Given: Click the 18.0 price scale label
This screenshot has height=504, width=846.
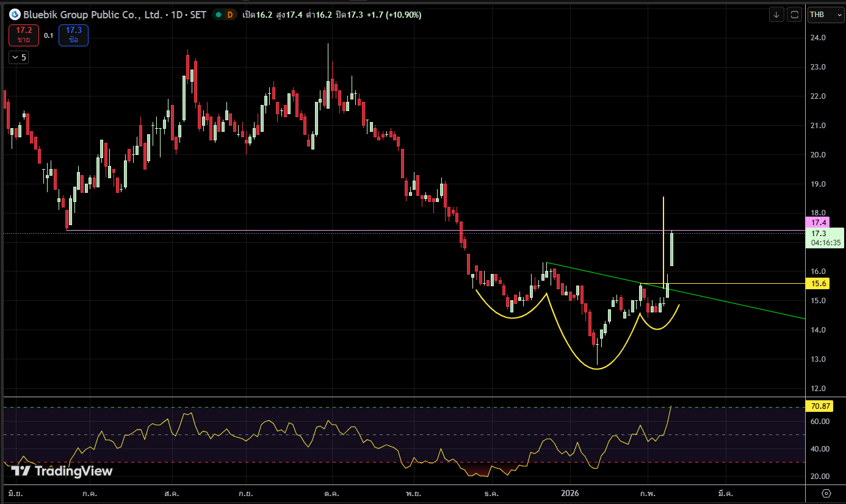Looking at the screenshot, I should click(819, 213).
